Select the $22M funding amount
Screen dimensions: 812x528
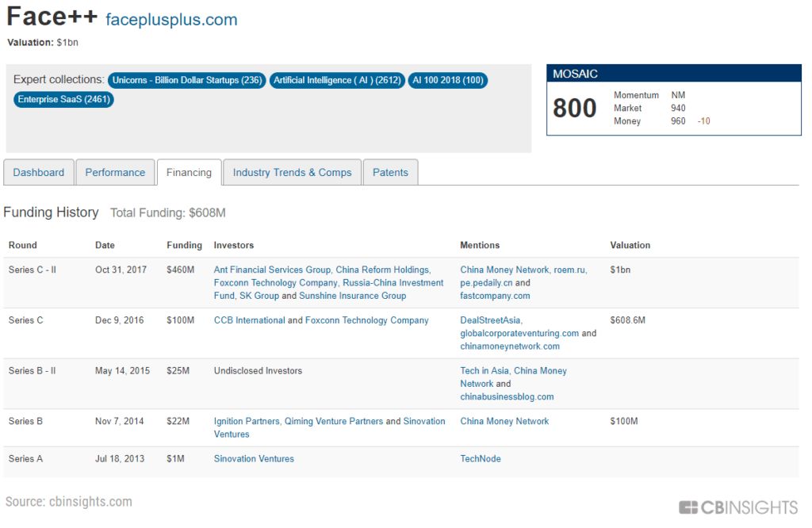pos(178,421)
